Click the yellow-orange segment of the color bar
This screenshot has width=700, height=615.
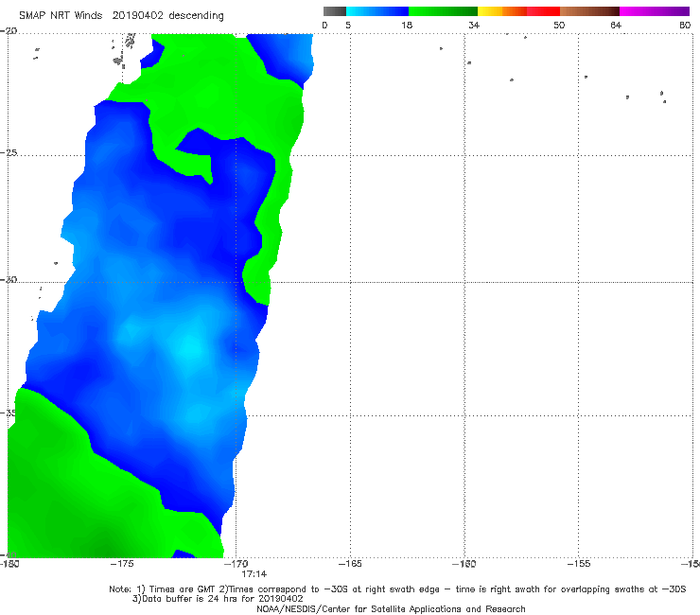point(502,11)
